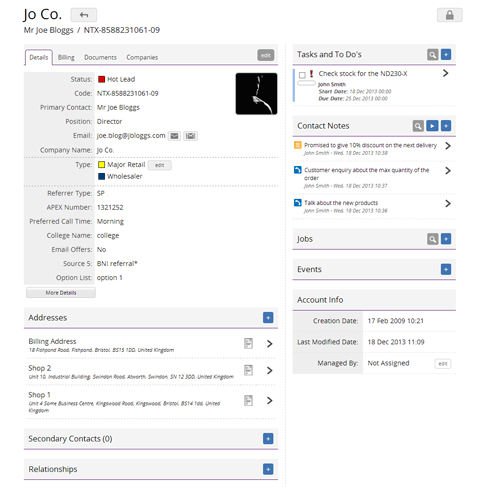The width and height of the screenshot is (480, 500).
Task: Click the back arrow button beside Jo Co.
Action: tap(84, 15)
